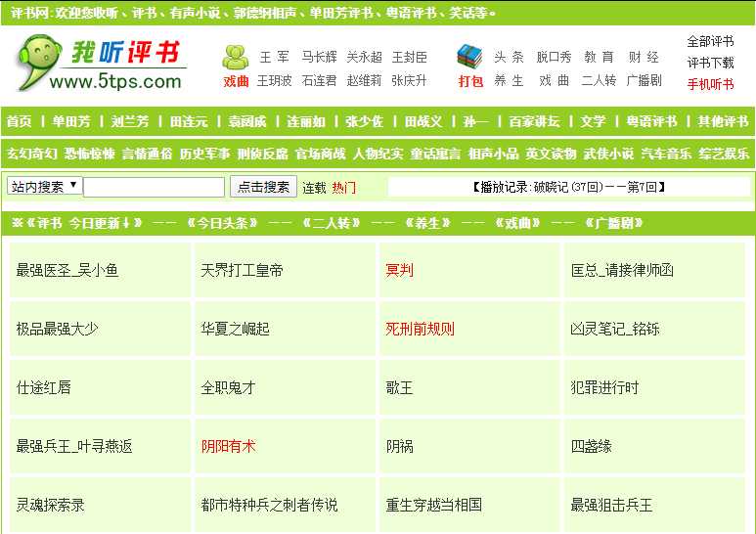
Task: Open 评书下载 link
Action: click(711, 63)
